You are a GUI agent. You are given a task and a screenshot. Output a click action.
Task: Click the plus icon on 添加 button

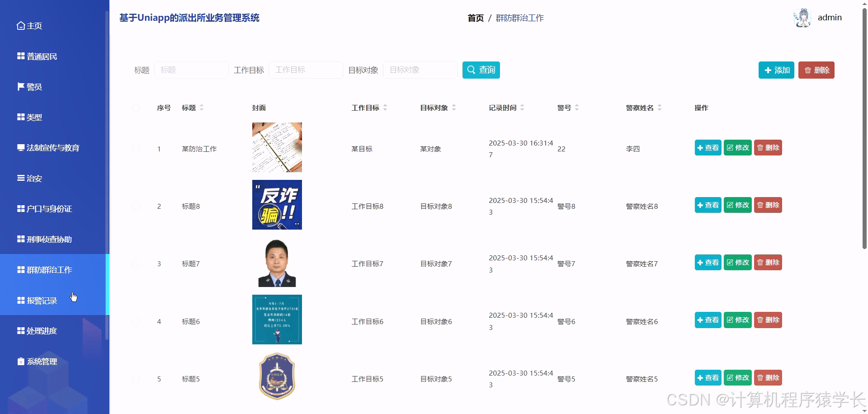tap(767, 70)
